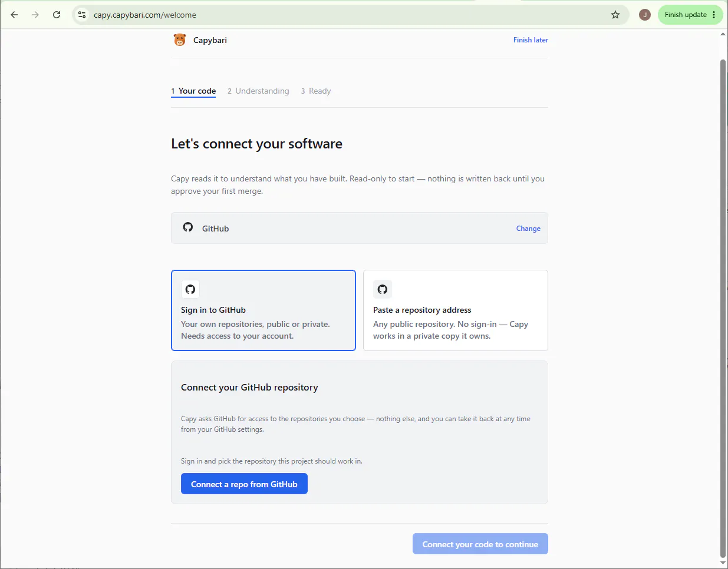Click the Let's connect your software heading
Screen dimensions: 728x569
[x=256, y=144]
